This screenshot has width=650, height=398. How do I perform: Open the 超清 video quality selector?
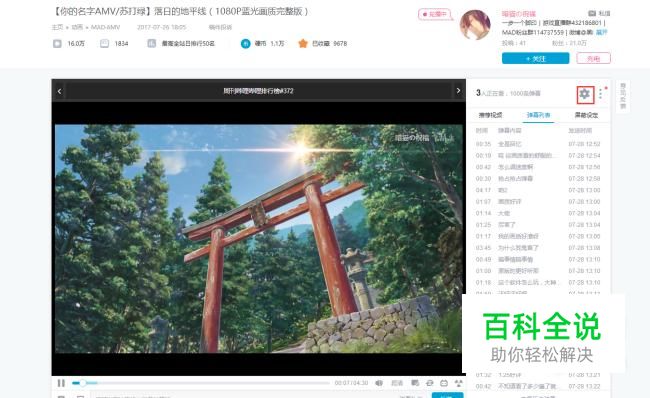pyautogui.click(x=397, y=383)
